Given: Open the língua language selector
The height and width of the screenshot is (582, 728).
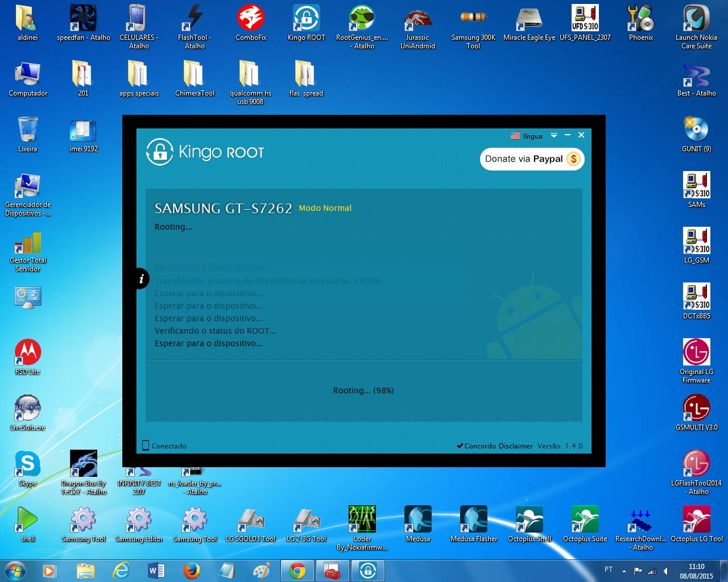Looking at the screenshot, I should (x=527, y=136).
